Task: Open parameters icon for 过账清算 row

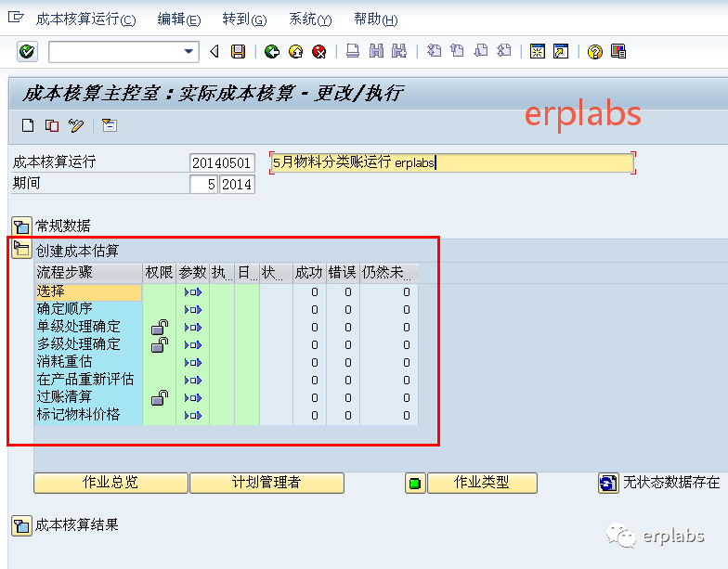Action: point(193,398)
